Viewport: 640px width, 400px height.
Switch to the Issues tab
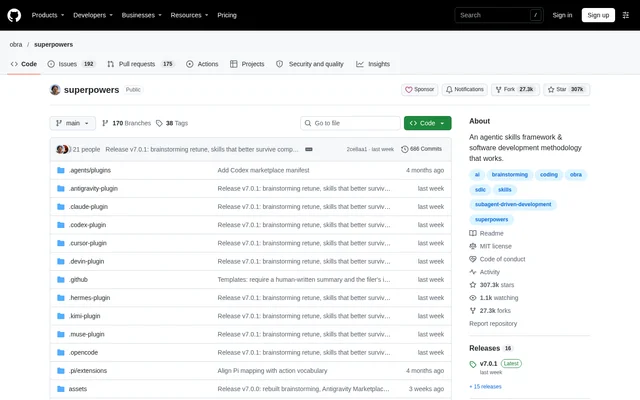pos(71,64)
